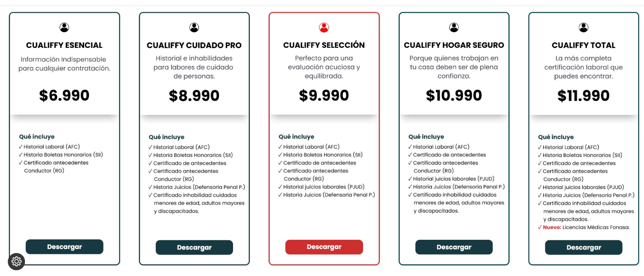Click the user icon above Cualiffy Total
The image size is (644, 276).
(584, 27)
